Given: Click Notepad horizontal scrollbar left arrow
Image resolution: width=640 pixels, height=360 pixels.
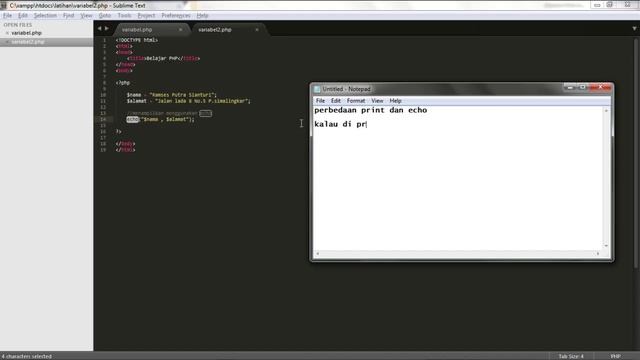Looking at the screenshot, I should (x=318, y=254).
